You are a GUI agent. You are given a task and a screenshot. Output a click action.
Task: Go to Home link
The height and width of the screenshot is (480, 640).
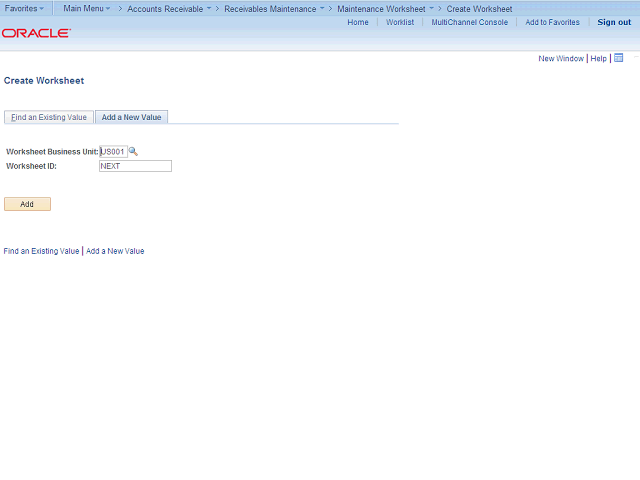[x=358, y=22]
